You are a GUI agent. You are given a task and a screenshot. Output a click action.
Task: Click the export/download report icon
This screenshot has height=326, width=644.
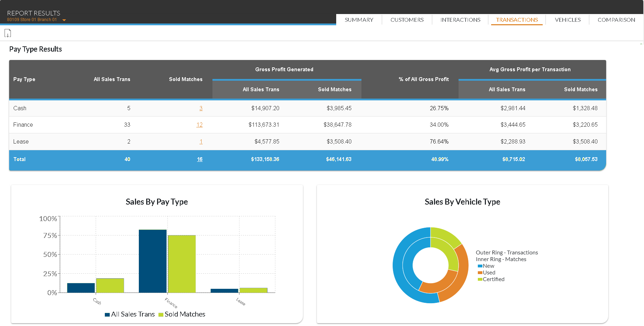[8, 33]
